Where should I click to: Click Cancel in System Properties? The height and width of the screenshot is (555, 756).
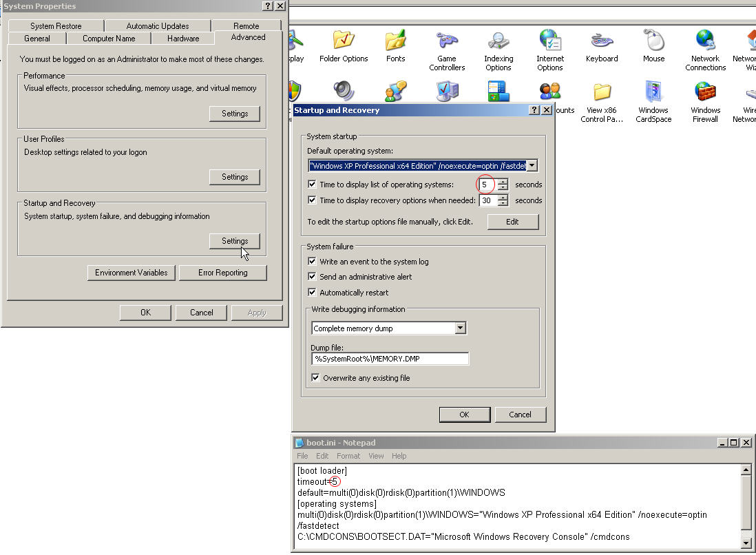point(202,313)
